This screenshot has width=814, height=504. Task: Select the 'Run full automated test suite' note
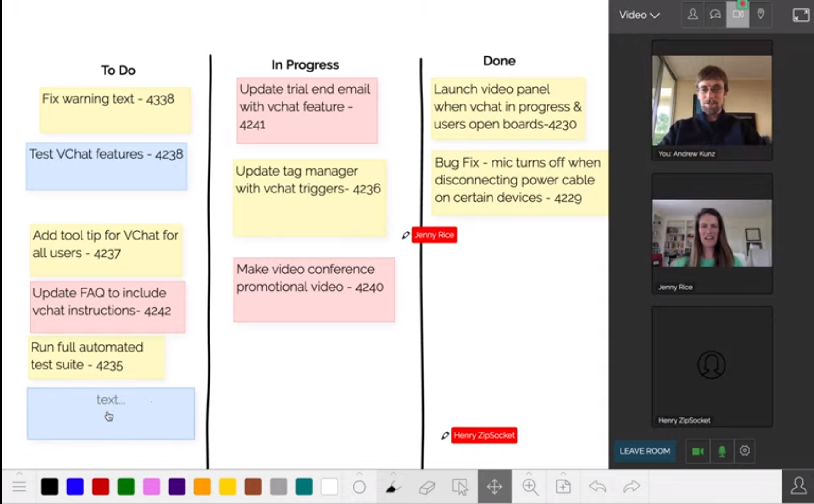tap(97, 357)
